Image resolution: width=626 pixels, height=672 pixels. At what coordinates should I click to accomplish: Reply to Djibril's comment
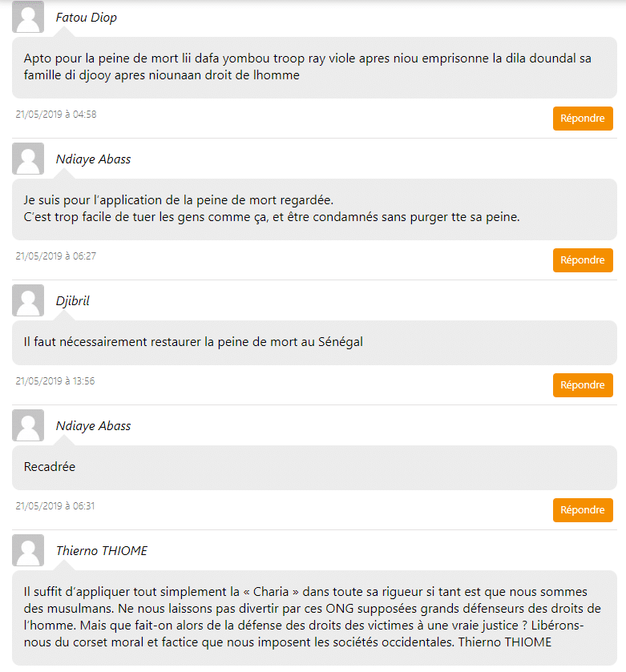coord(583,385)
